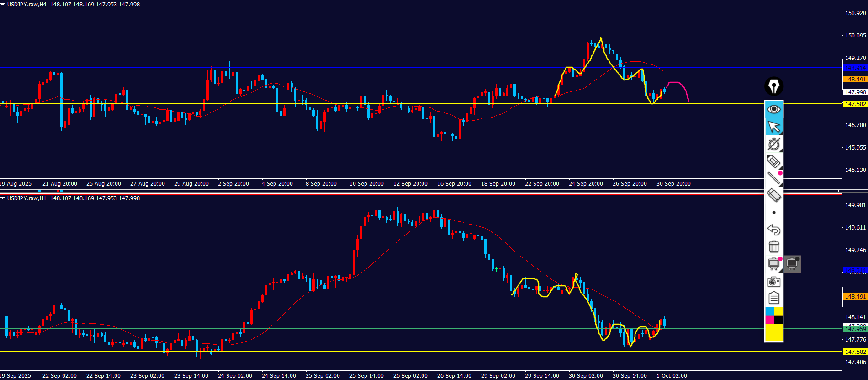
Task: Click the orange 148.491 price label on H4
Action: point(855,80)
